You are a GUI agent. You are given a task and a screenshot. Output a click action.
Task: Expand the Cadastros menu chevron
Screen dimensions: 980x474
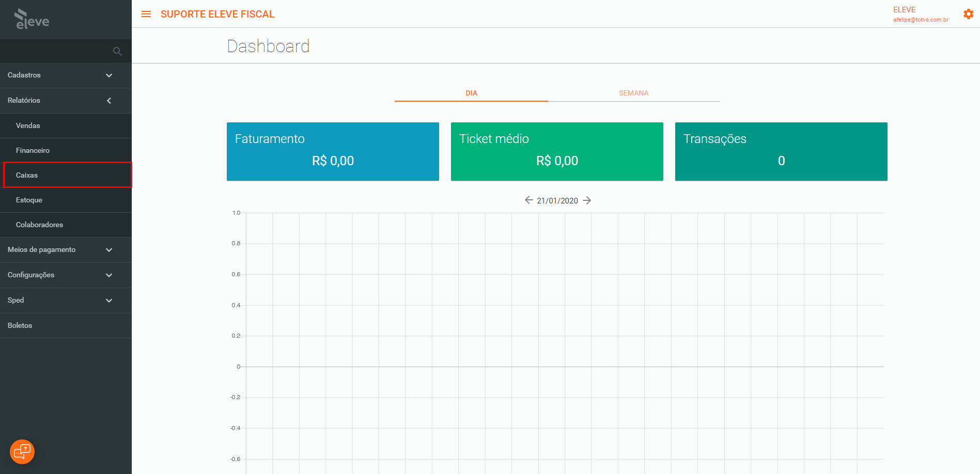pyautogui.click(x=109, y=75)
